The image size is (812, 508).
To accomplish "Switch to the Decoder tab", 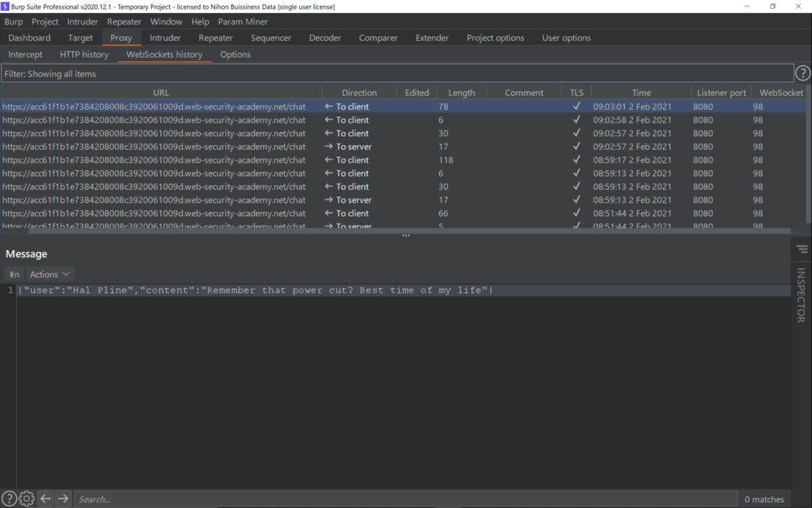I will [x=325, y=38].
